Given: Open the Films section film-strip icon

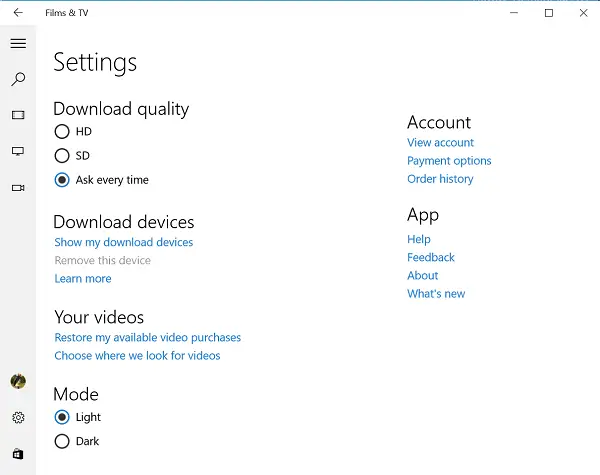Looking at the screenshot, I should coord(18,115).
